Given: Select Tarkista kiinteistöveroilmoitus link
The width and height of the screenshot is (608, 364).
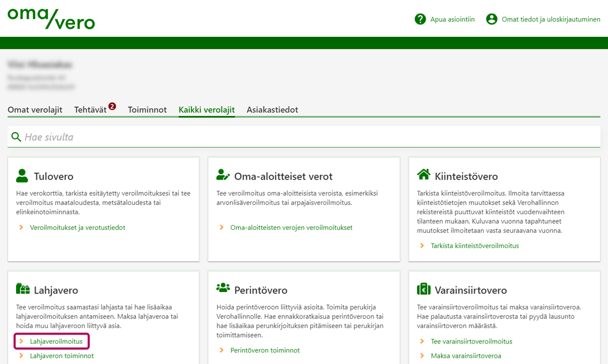Looking at the screenshot, I should pyautogui.click(x=474, y=246).
